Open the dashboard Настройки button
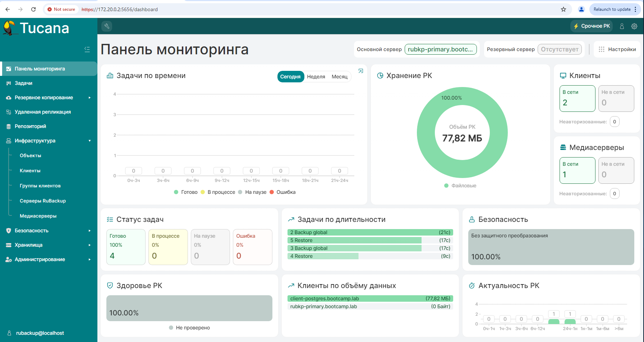Screen dimensions: 644x342 tap(617, 49)
